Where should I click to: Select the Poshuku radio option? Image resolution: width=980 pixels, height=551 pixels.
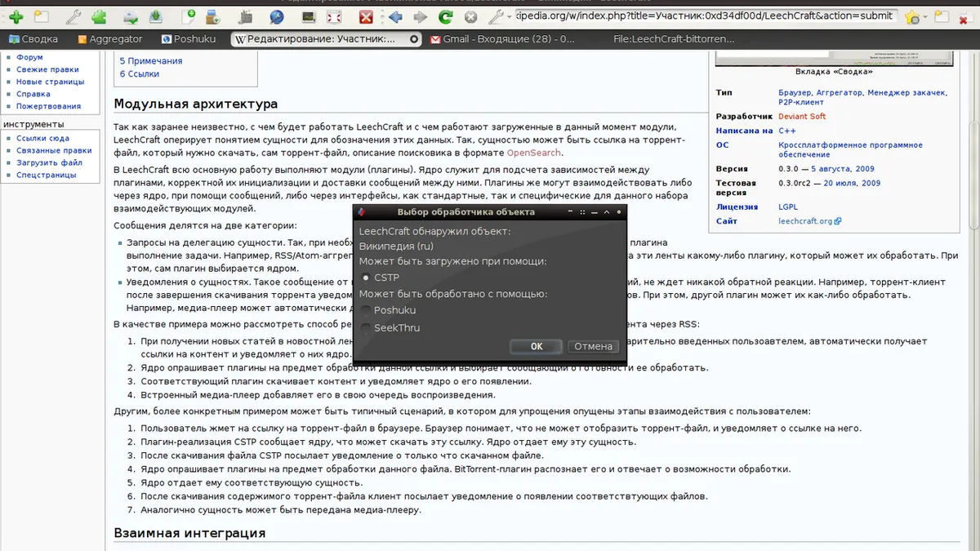click(366, 310)
